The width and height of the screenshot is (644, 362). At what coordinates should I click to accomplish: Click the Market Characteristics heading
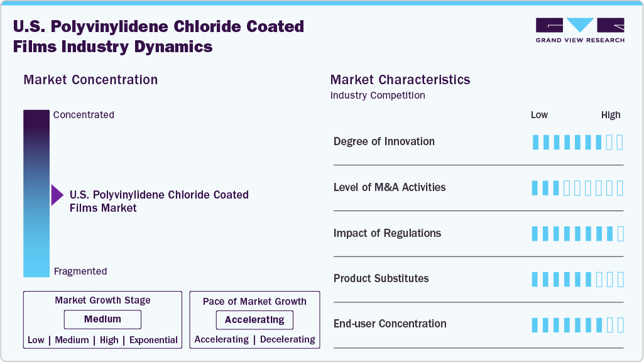click(x=400, y=80)
